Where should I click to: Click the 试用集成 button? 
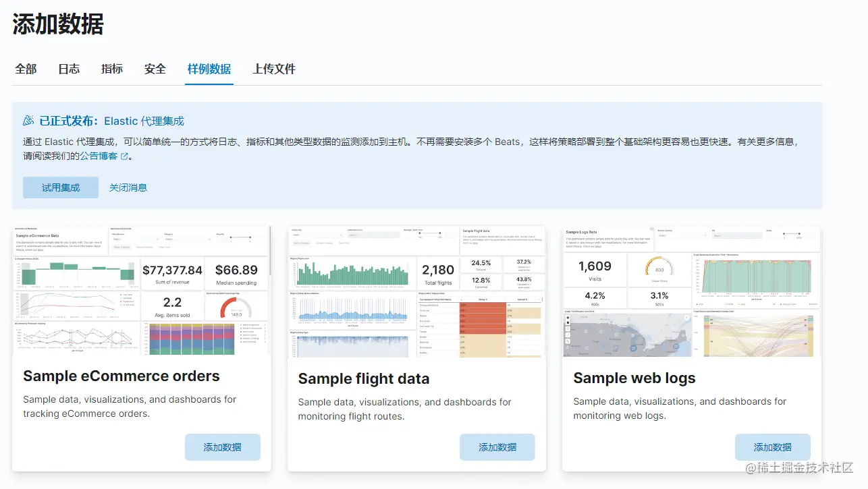(x=61, y=188)
